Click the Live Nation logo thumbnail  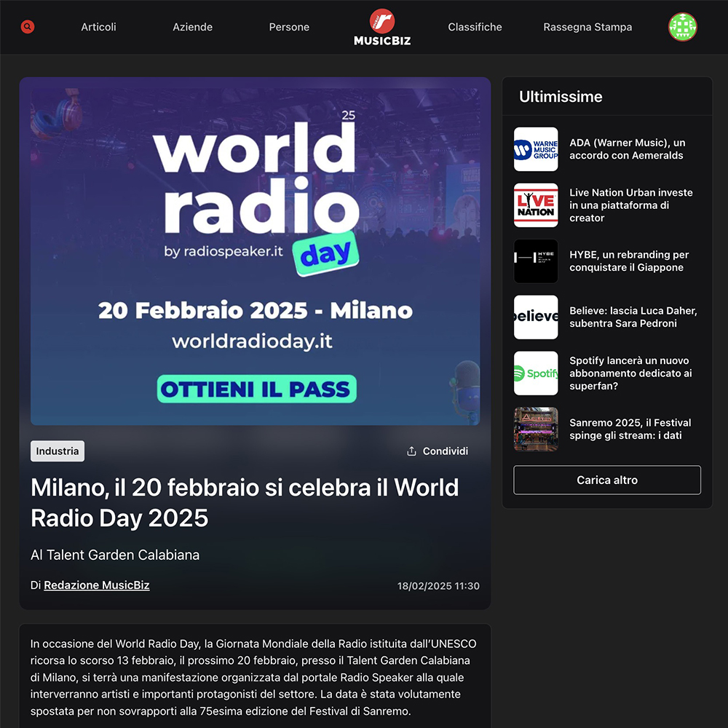tap(536, 205)
